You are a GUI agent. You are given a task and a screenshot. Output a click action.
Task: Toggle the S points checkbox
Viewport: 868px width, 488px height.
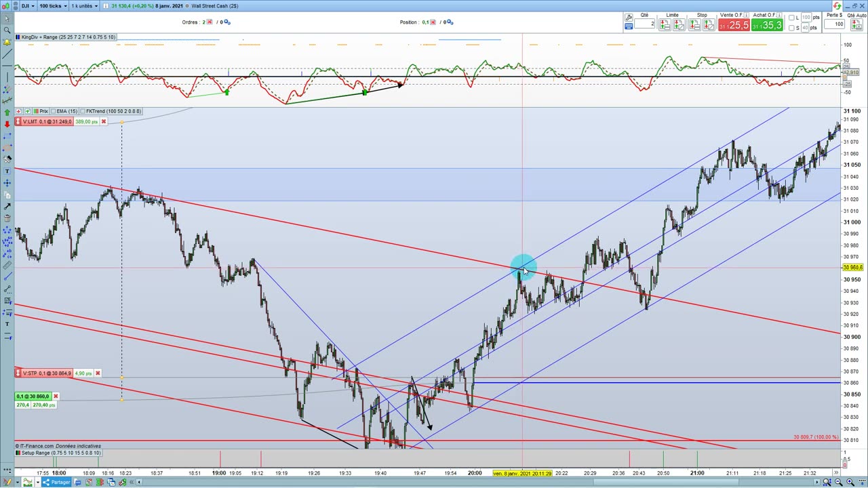coord(791,27)
